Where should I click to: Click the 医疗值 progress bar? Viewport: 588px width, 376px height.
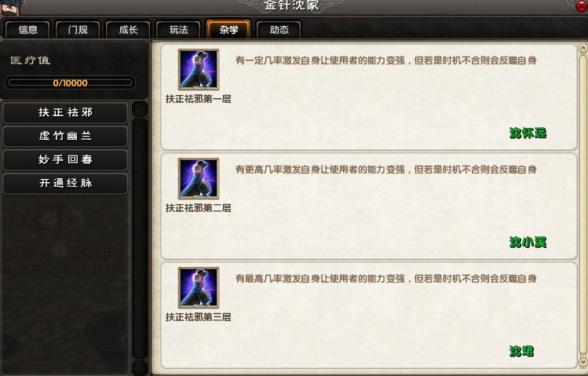[x=70, y=83]
